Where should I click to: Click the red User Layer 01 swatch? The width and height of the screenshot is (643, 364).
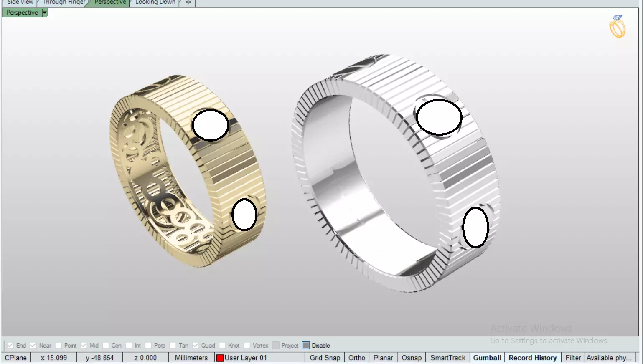tap(220, 358)
